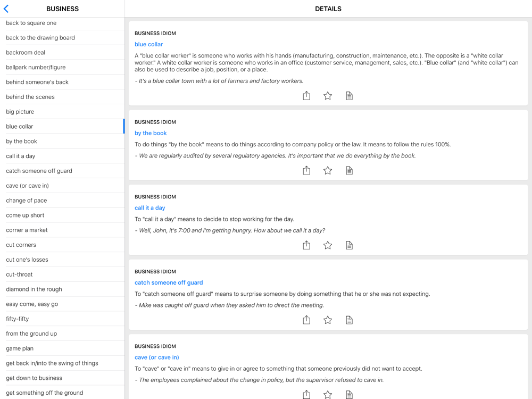Share the 'blue collar' idiom
532x399 pixels.
[x=306, y=96]
